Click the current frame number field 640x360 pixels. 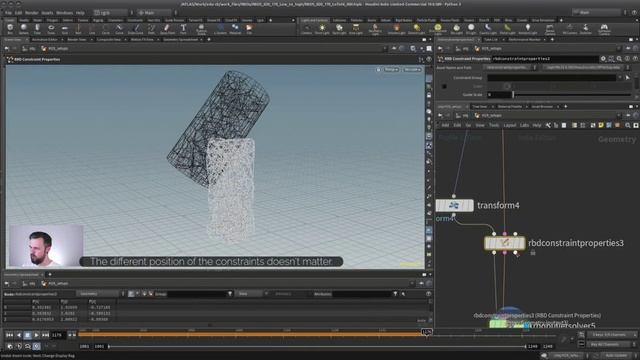[58, 335]
